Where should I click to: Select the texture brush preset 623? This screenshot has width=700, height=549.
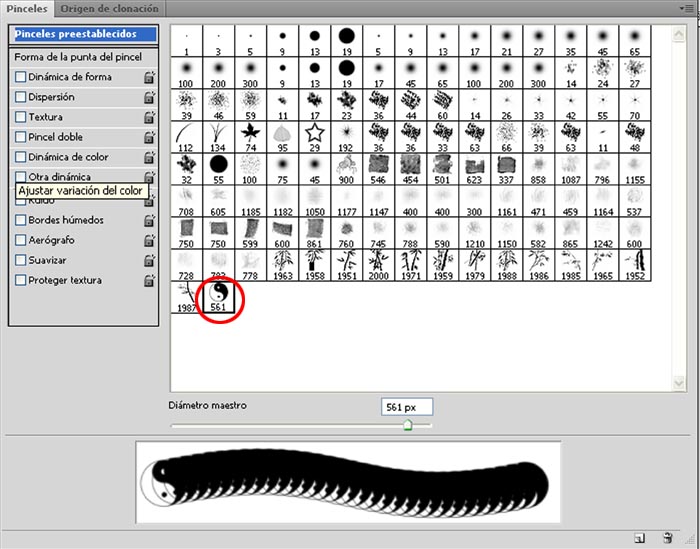coord(475,170)
